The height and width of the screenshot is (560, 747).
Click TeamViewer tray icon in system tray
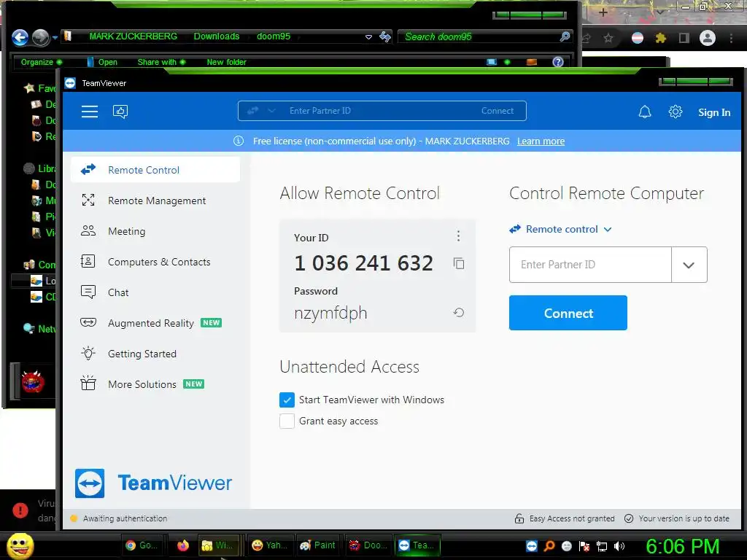click(x=532, y=546)
